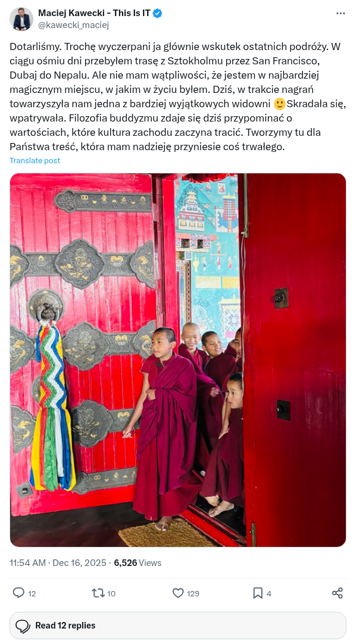This screenshot has height=644, width=356.
Task: Click the @kawecki_maciej handle
Action: [73, 25]
